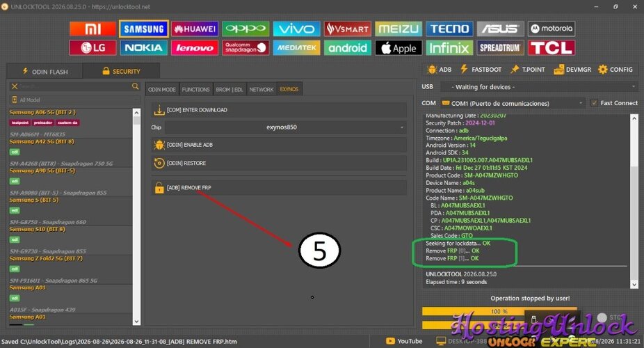Open the TCL brand section
This screenshot has width=644, height=348.
[x=552, y=47]
